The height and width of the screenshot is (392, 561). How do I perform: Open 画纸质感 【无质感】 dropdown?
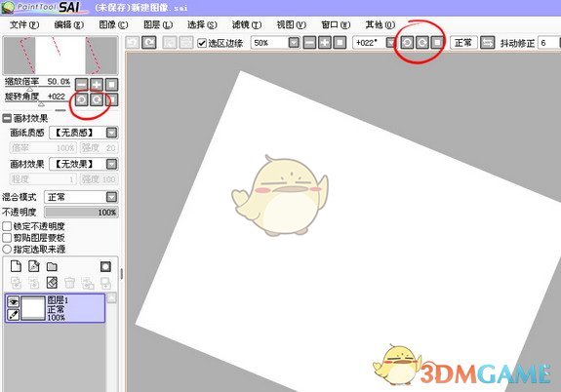112,133
